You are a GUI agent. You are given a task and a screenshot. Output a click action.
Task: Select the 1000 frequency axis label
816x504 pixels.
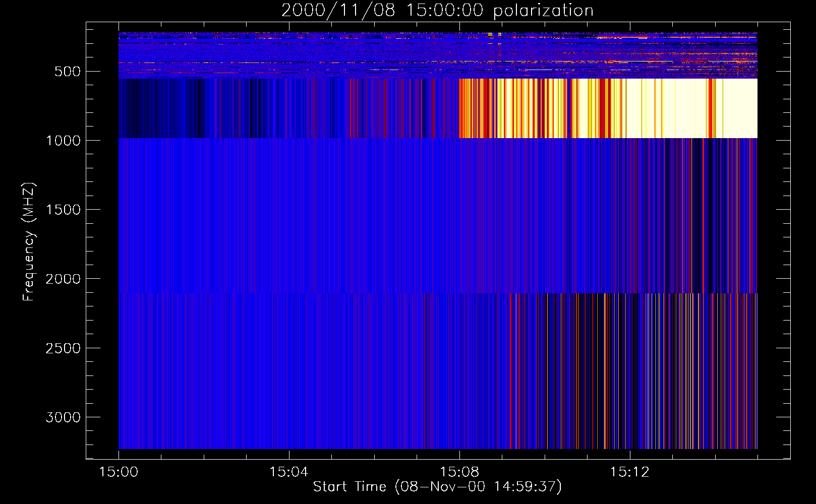click(63, 141)
